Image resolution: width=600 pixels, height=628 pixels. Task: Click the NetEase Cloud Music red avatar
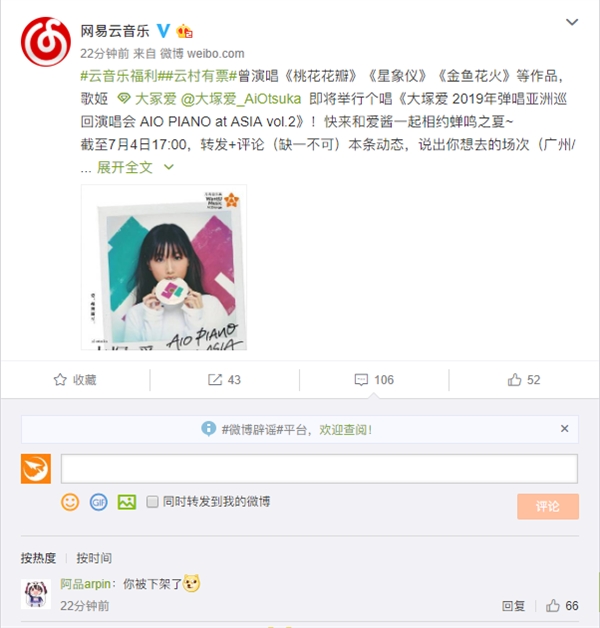[x=46, y=41]
